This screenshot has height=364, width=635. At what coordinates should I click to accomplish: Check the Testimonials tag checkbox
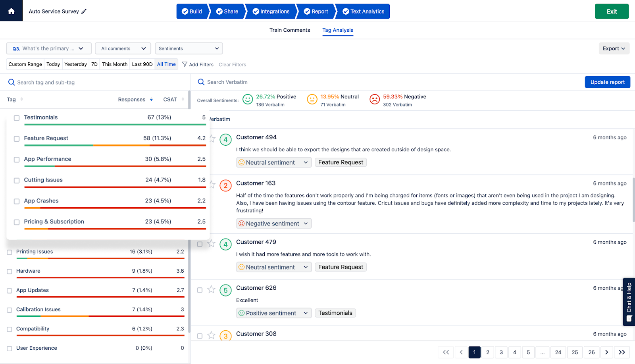click(x=17, y=118)
